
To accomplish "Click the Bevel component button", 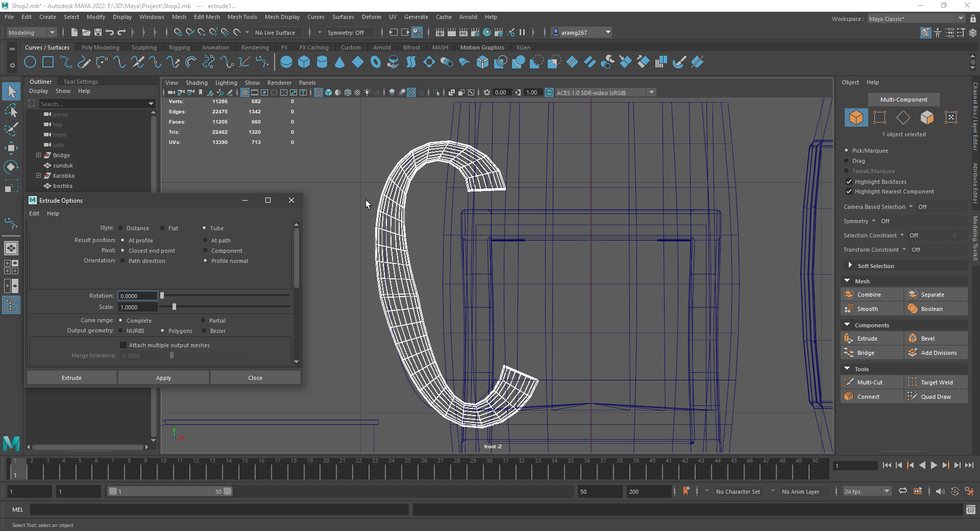I will coord(936,339).
